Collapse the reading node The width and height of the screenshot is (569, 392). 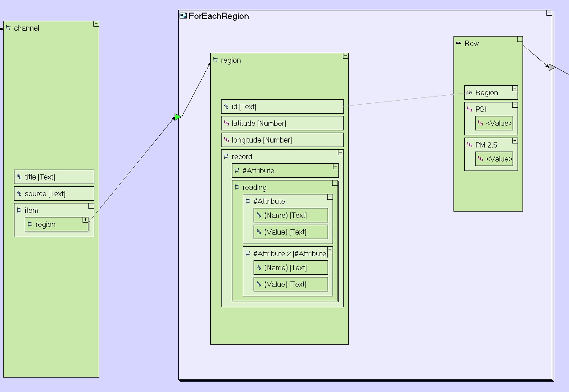pos(335,183)
